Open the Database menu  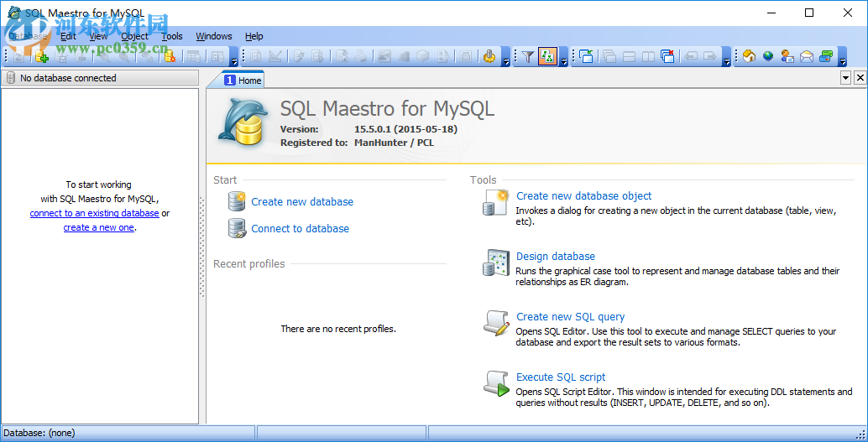click(x=29, y=36)
